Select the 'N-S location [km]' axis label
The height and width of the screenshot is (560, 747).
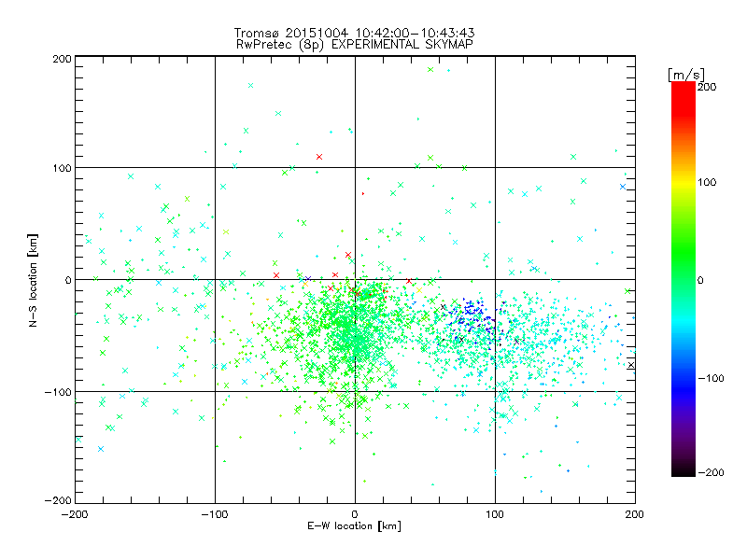pos(33,281)
